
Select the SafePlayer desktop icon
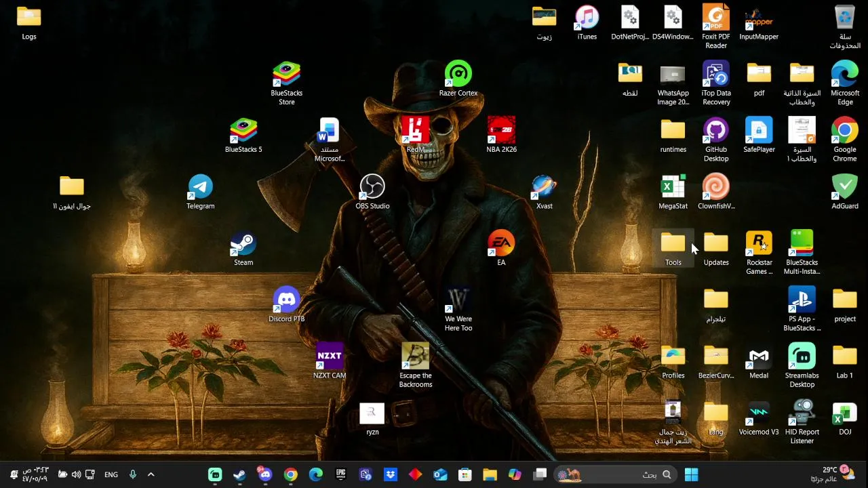click(759, 136)
